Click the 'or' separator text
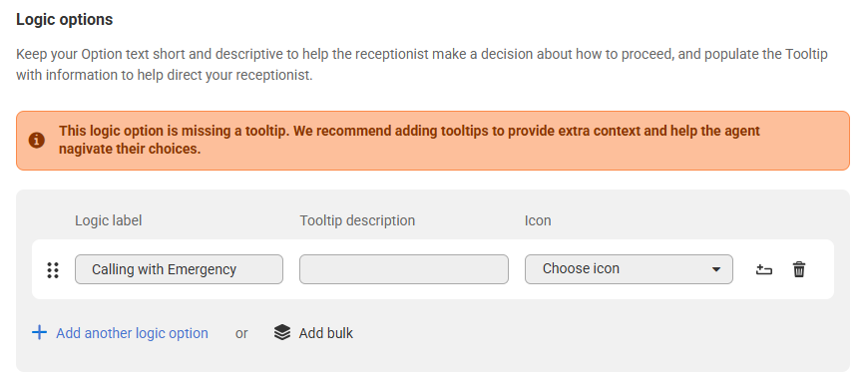 tap(241, 334)
